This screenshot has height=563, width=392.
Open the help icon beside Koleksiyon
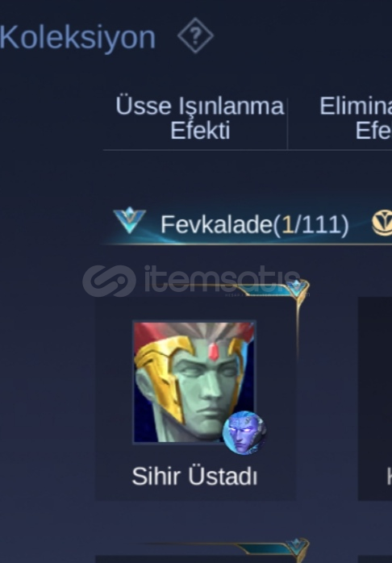[196, 35]
